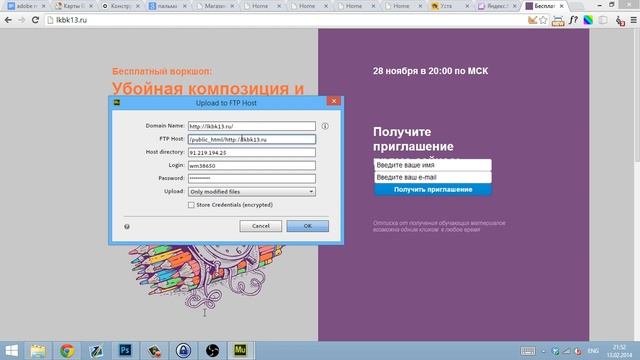Switch to the 'пальмы' Google tab

click(x=167, y=6)
